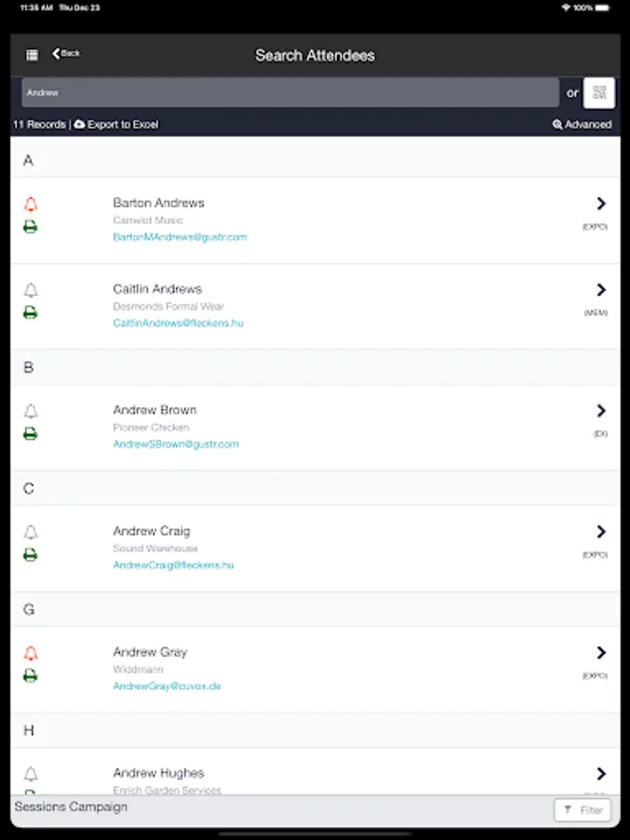Email BartonMAndrews@gustr.com link

[180, 237]
